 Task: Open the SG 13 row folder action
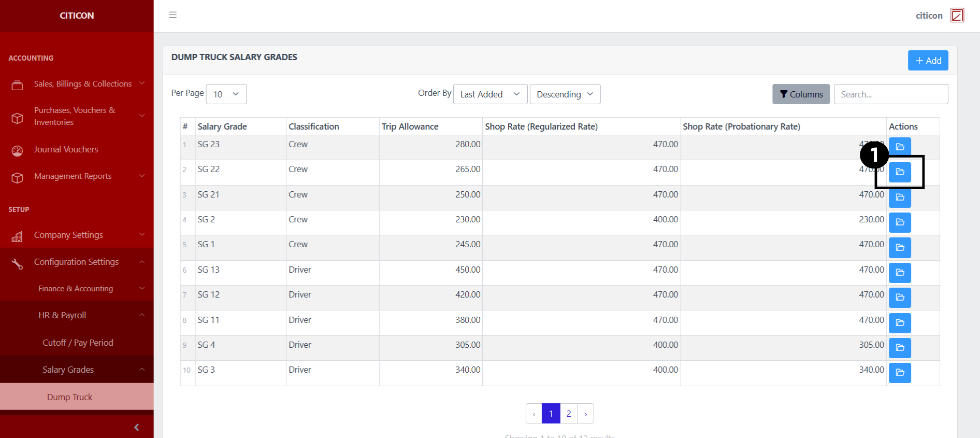pos(900,273)
